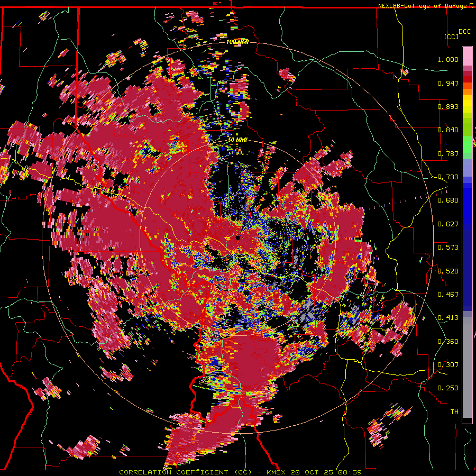Select the 0.947 legend value
This screenshot has width=476, height=476.
click(448, 83)
